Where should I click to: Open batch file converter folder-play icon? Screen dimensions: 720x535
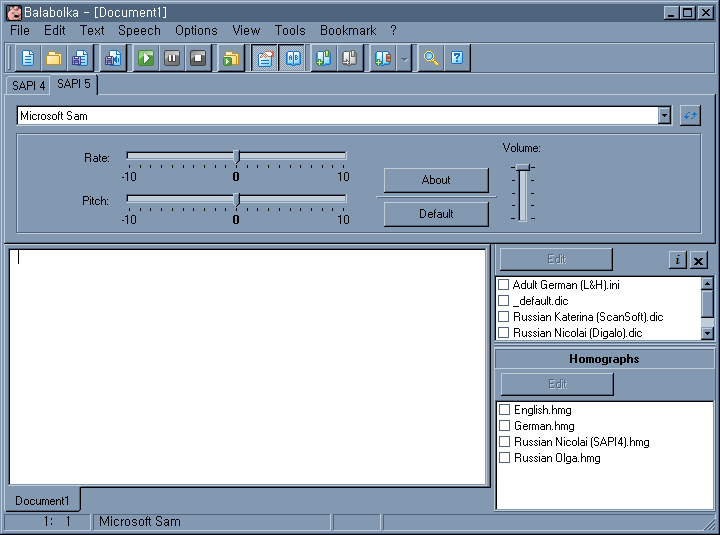coord(231,58)
